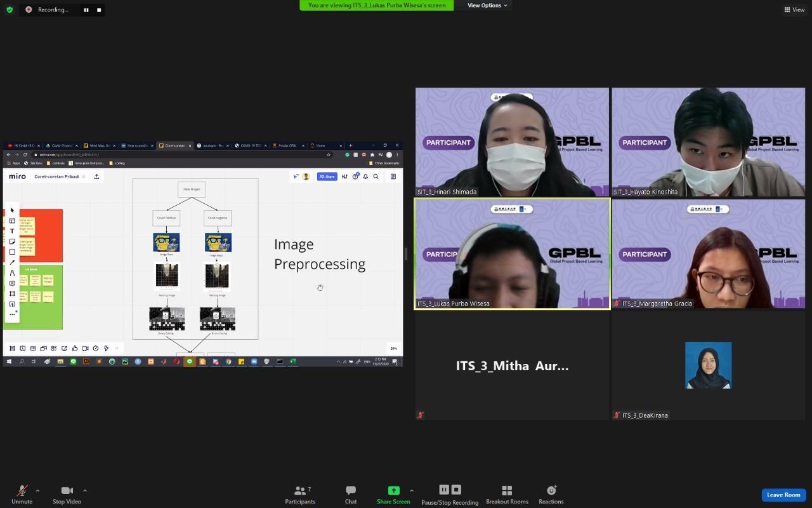The width and height of the screenshot is (812, 508).
Task: Click the green Share Screen icon
Action: click(x=393, y=491)
